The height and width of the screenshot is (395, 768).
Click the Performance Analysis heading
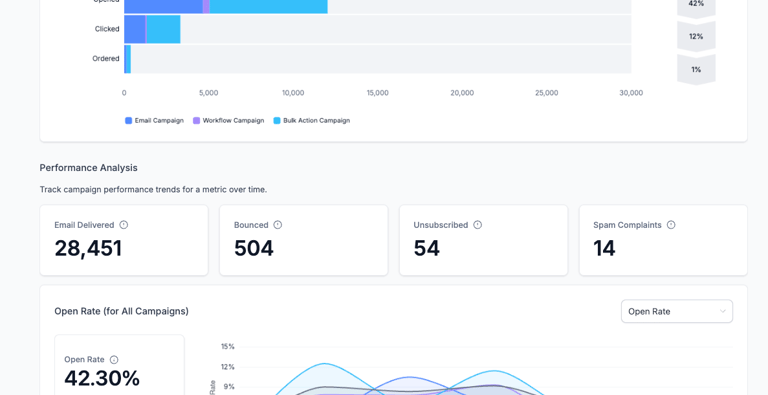coord(89,168)
